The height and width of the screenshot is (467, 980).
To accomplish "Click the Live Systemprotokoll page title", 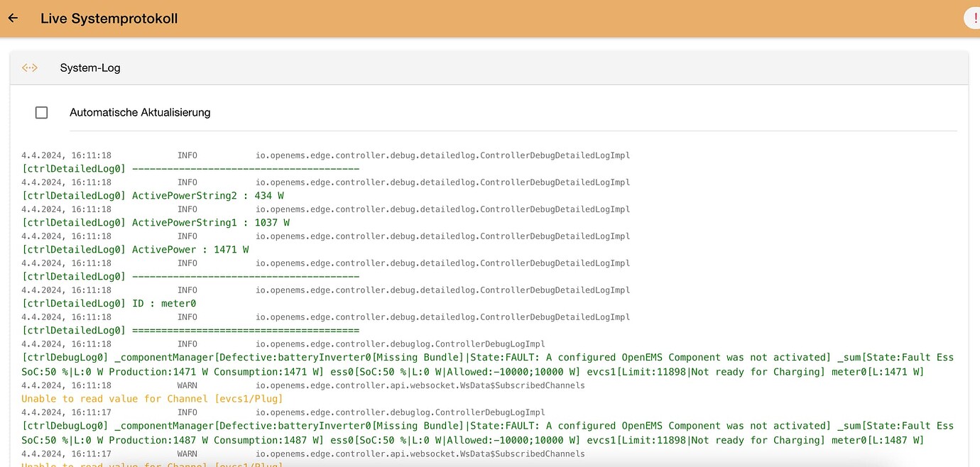I will [x=109, y=18].
